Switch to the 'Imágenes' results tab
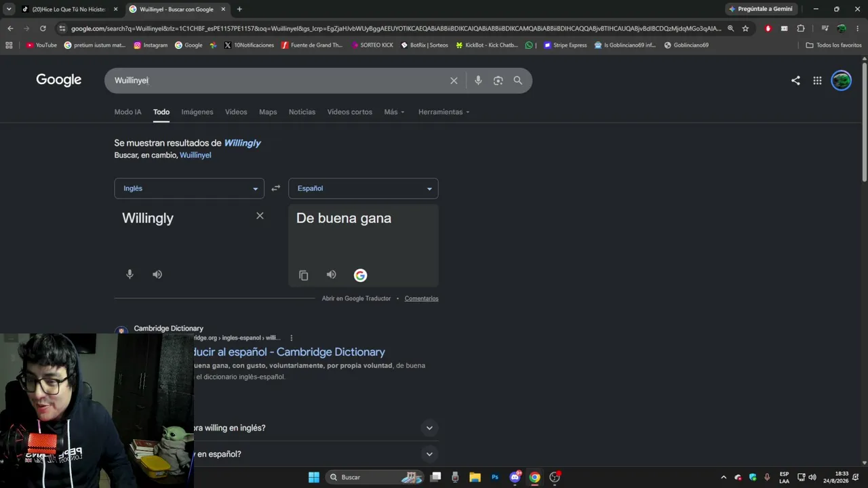Screen dimensions: 868x488 point(197,112)
